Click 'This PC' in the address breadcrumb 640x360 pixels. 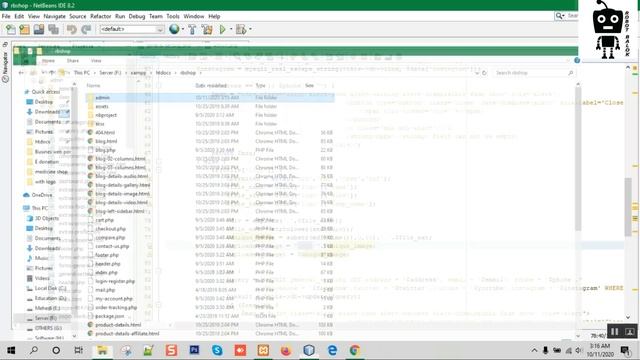click(x=82, y=73)
